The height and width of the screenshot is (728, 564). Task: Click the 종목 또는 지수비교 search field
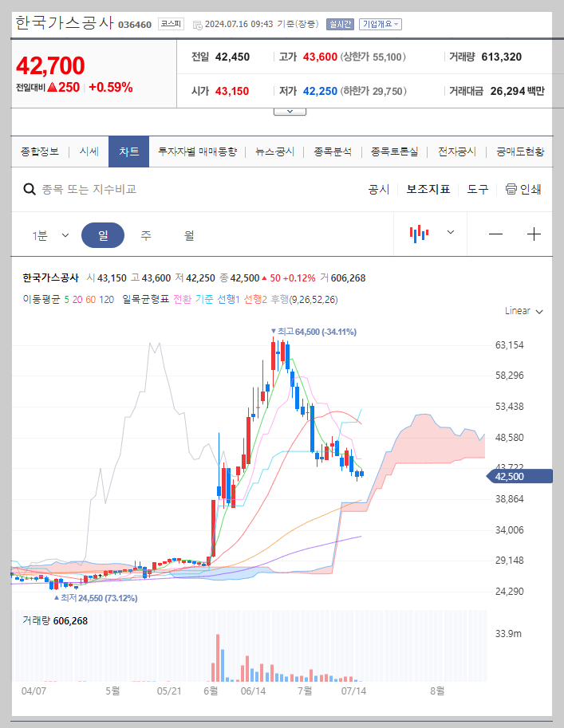click(89, 190)
